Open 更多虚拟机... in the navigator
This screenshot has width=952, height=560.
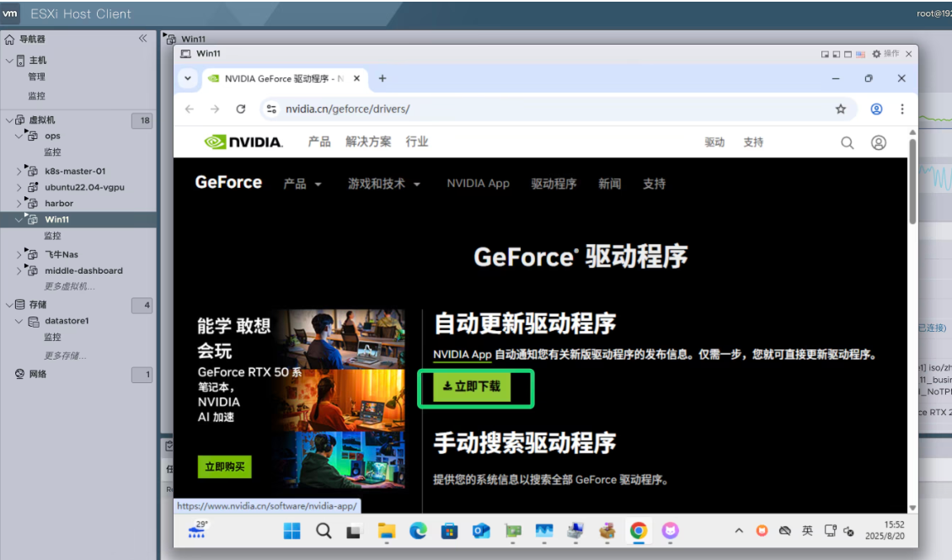[69, 286]
